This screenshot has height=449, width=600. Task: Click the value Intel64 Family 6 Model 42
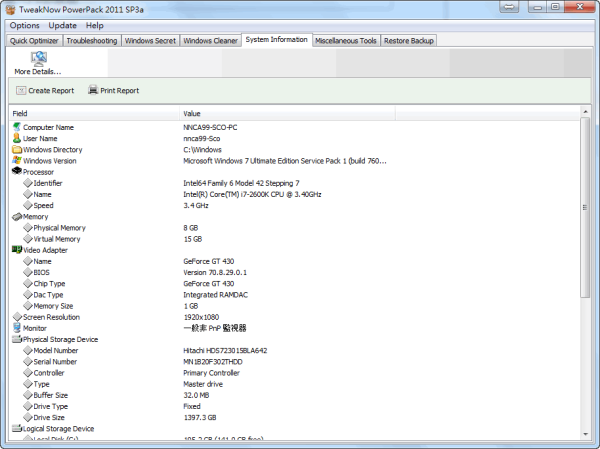click(241, 183)
